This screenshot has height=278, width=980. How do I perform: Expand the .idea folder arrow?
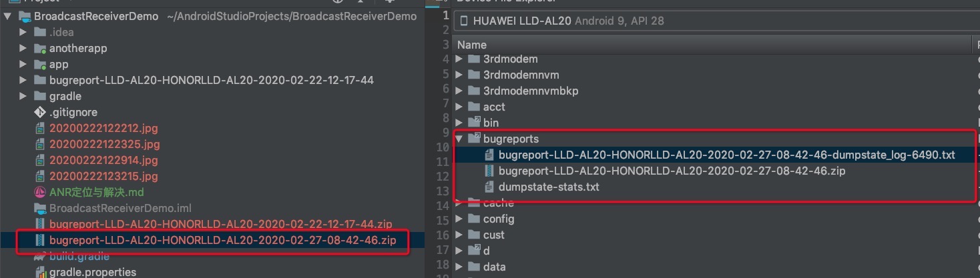tap(23, 32)
